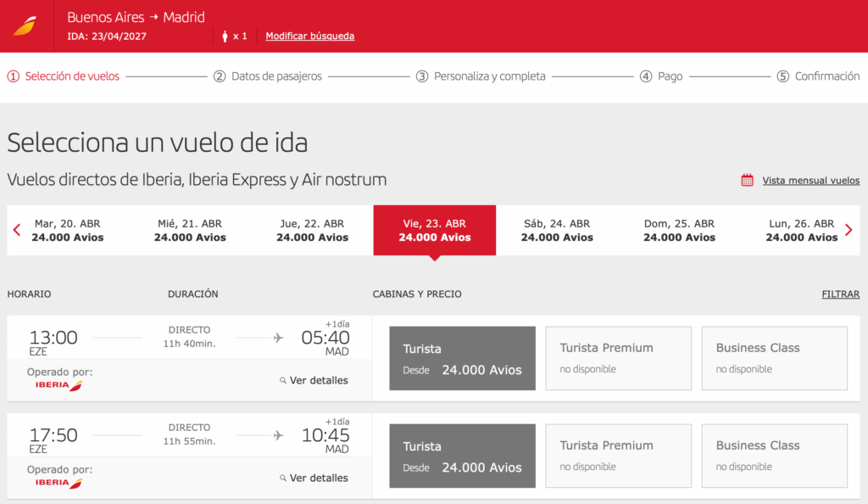Click the 11h 40min. duration text
This screenshot has width=868, height=504.
coord(189,344)
